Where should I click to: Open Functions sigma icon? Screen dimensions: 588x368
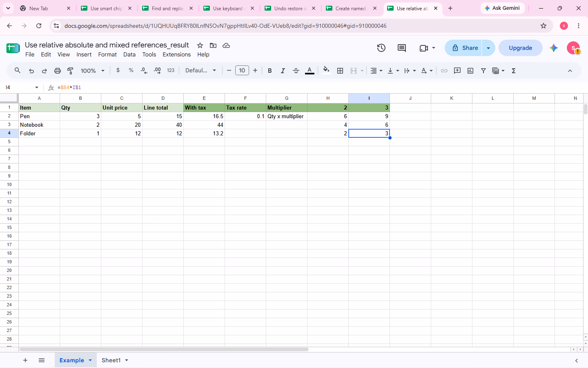(514, 71)
